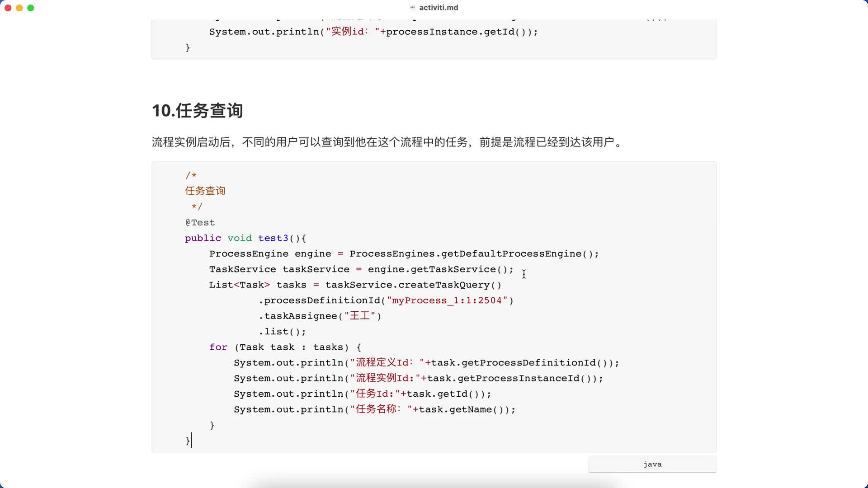
Task: Click the getProcessDefinitionId println line
Action: coord(426,363)
